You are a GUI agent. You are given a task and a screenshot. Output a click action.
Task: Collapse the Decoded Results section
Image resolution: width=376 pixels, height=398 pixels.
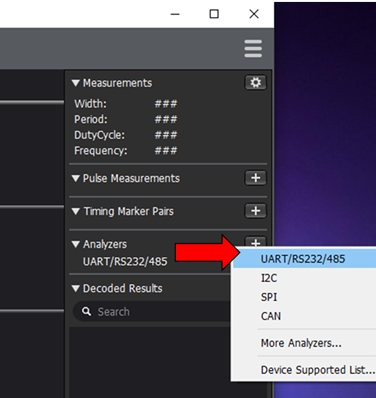pos(76,288)
